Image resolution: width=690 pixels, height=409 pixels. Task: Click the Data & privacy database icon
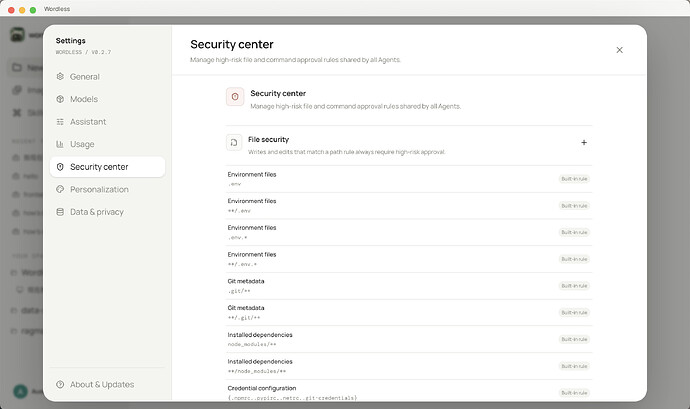pyautogui.click(x=60, y=212)
